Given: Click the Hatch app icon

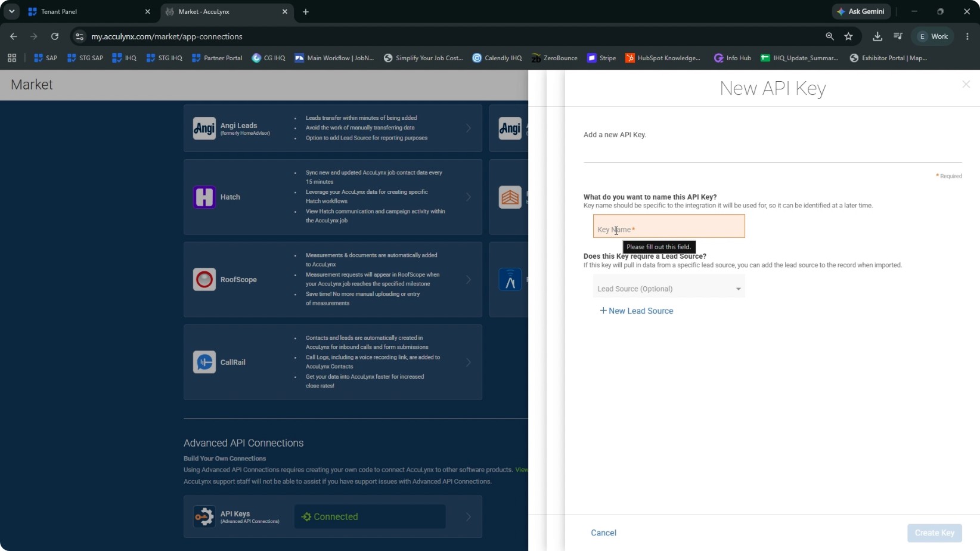Looking at the screenshot, I should coord(204,197).
